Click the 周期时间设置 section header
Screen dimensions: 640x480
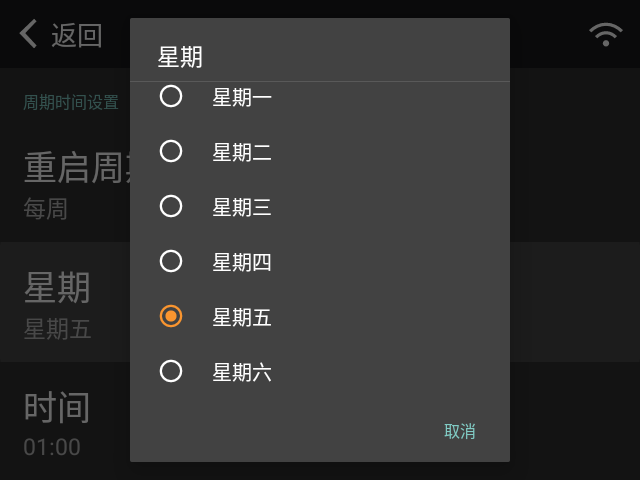click(x=71, y=102)
